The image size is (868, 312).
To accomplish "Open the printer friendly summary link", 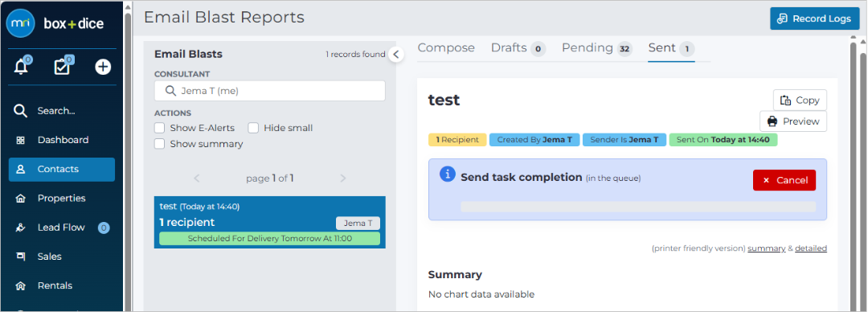I will [x=766, y=248].
